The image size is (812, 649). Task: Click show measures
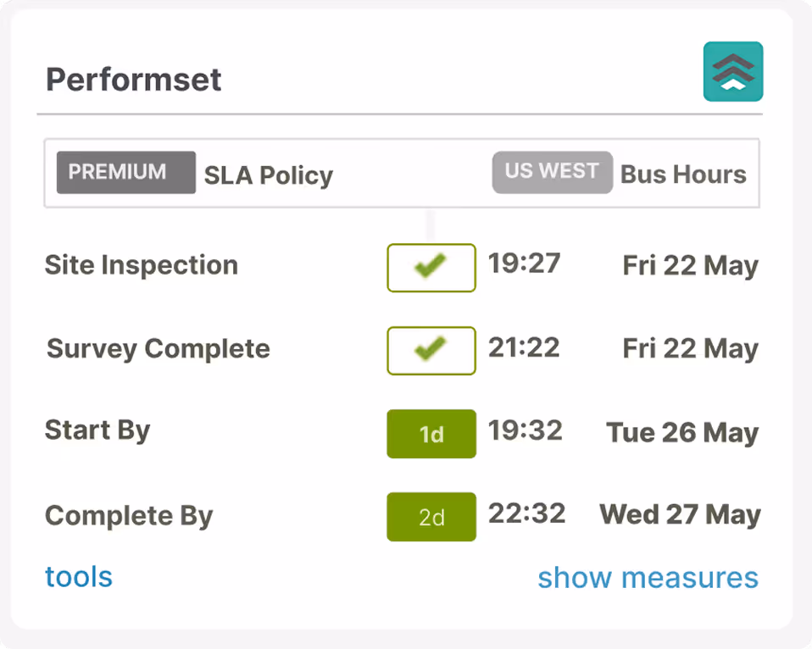pyautogui.click(x=648, y=577)
